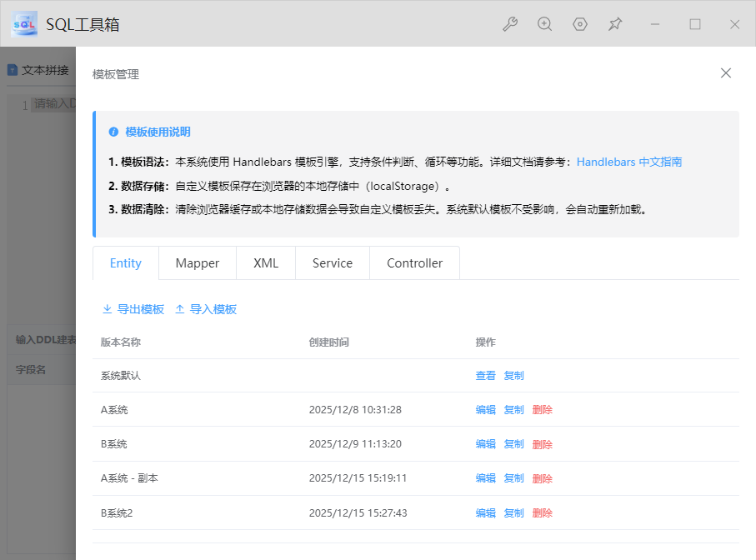This screenshot has width=756, height=560.
Task: Click 导出模板 export button
Action: click(133, 309)
